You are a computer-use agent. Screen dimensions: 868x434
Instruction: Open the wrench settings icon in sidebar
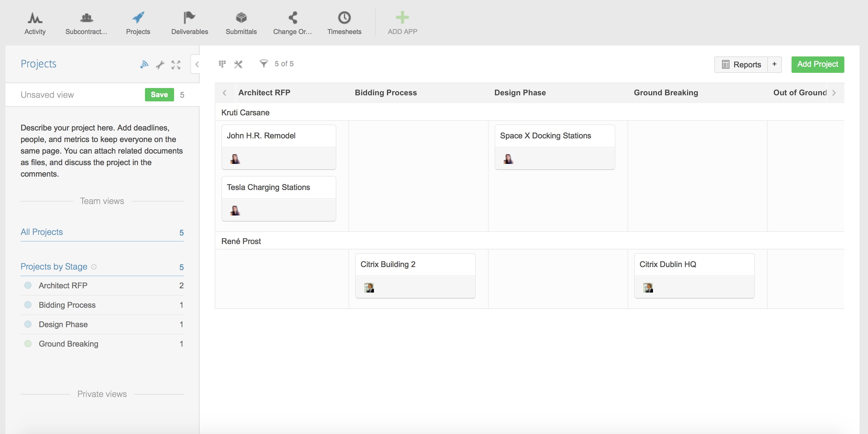click(x=160, y=64)
